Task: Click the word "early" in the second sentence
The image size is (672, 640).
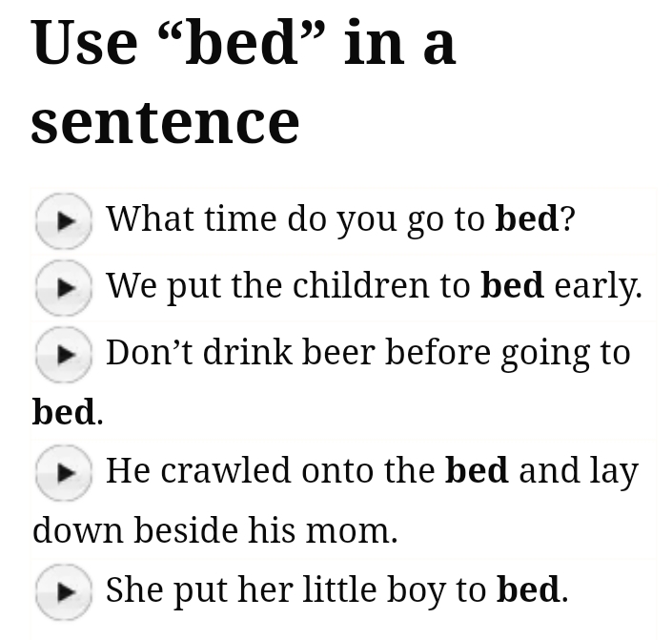Action: 598,286
